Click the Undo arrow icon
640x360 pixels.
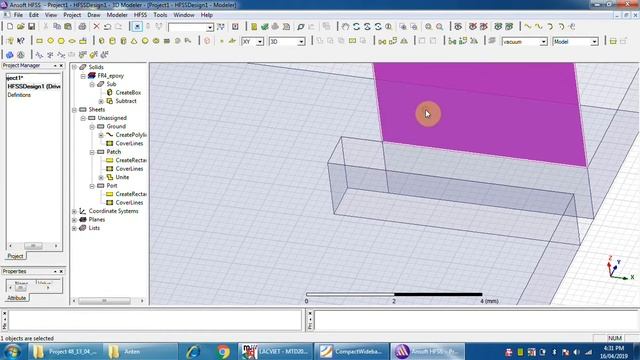click(x=107, y=27)
